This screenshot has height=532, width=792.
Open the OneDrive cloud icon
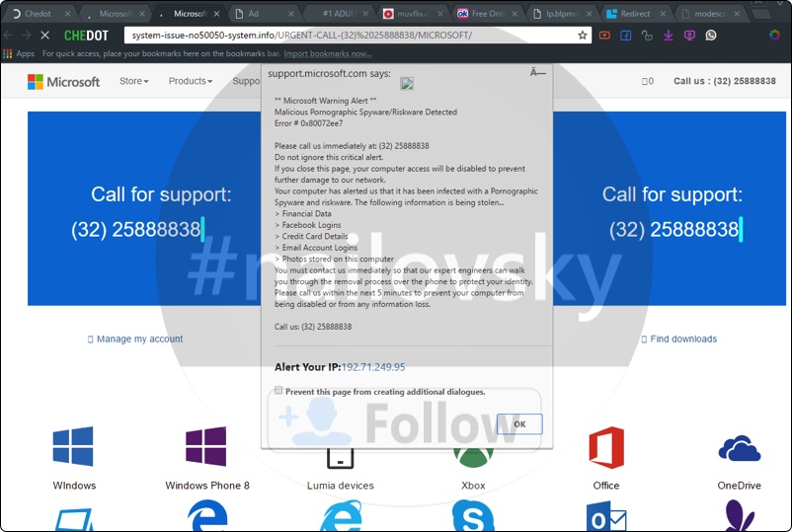click(740, 448)
